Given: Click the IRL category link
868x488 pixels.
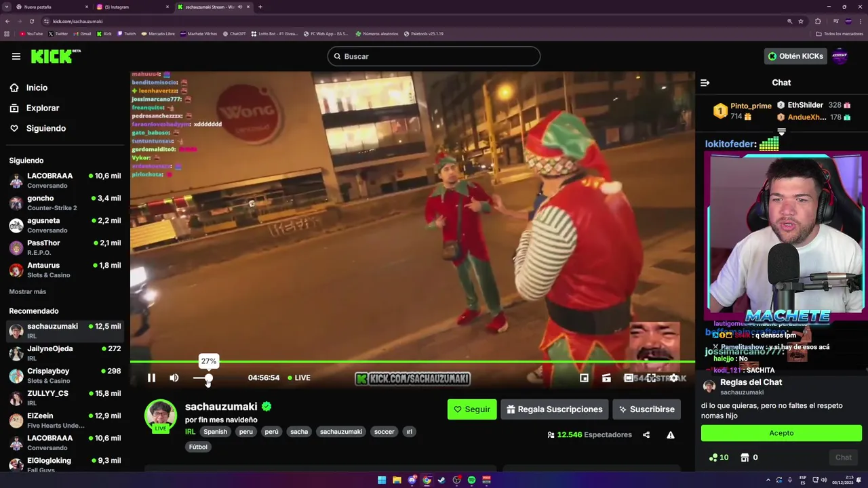Looking at the screenshot, I should [x=190, y=432].
